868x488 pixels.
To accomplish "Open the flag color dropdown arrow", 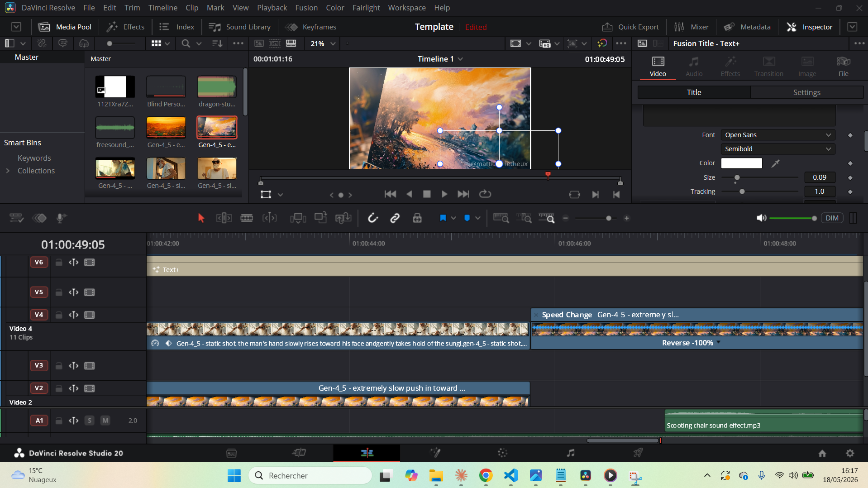I will pyautogui.click(x=453, y=218).
